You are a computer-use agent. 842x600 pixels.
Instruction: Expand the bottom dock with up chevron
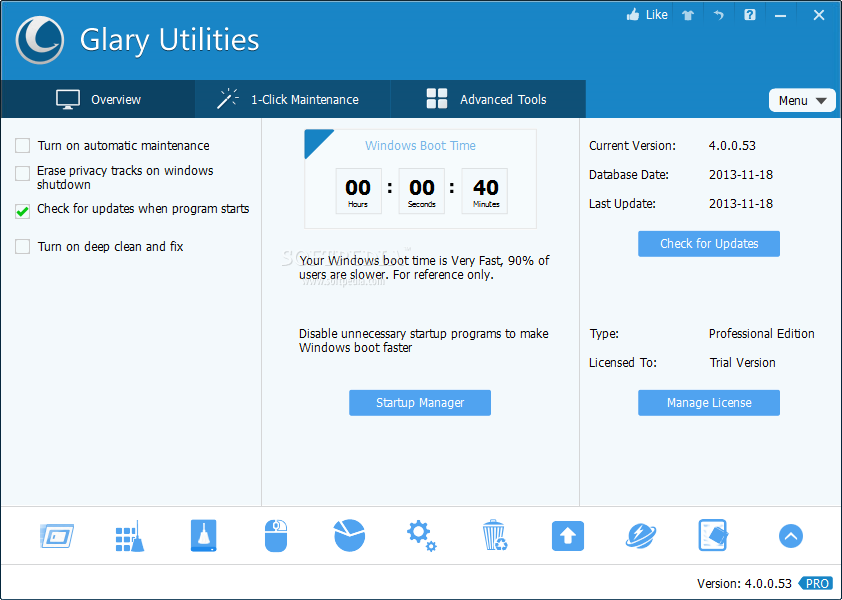[790, 536]
